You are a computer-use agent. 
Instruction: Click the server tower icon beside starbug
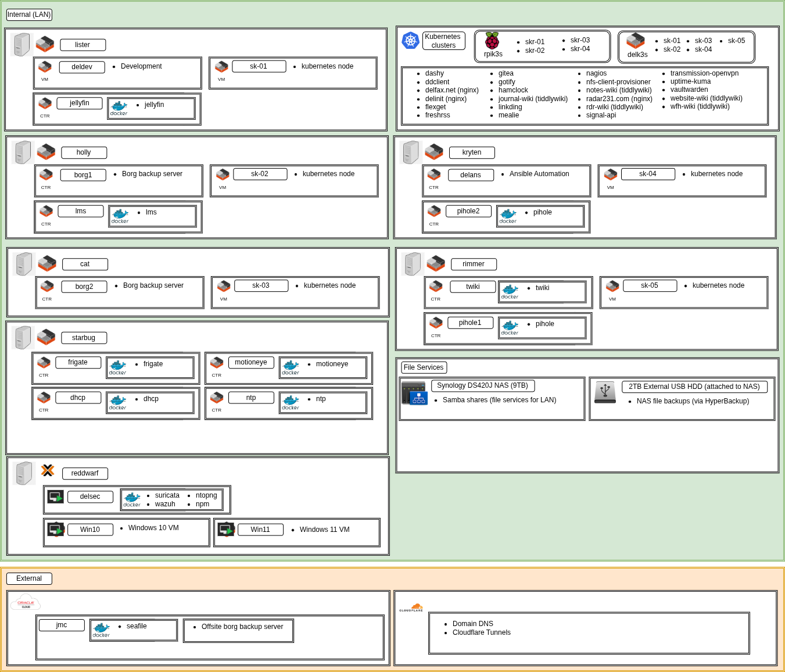pos(23,338)
